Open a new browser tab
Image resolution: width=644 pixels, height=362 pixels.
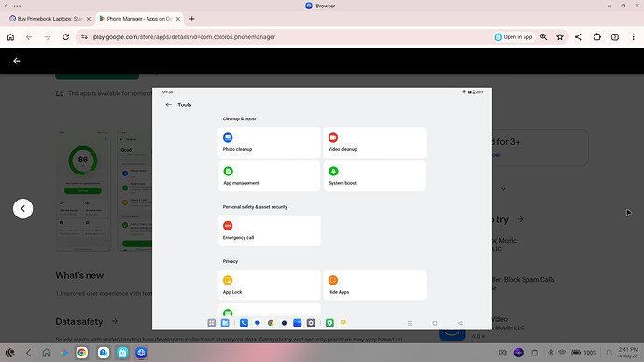coord(192,19)
